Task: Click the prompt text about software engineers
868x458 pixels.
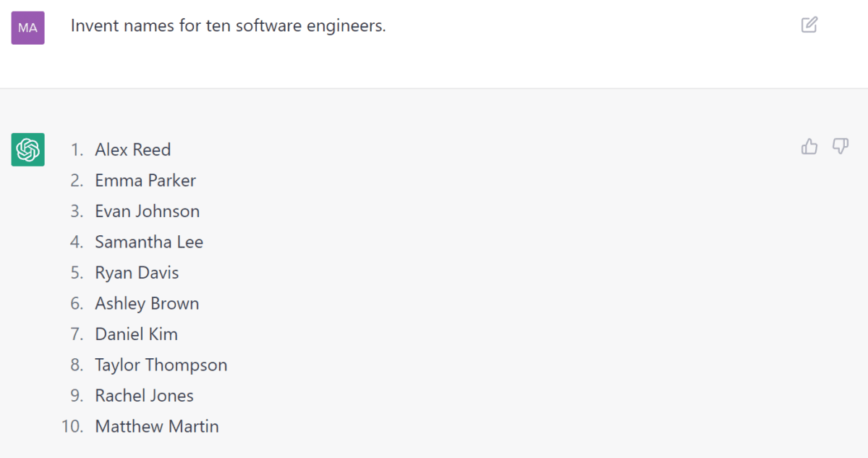Action: (228, 26)
